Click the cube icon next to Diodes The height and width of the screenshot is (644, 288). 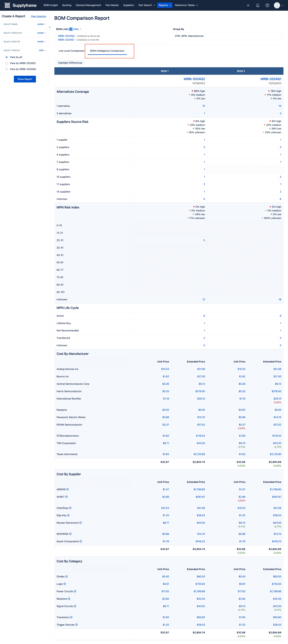click(66, 576)
